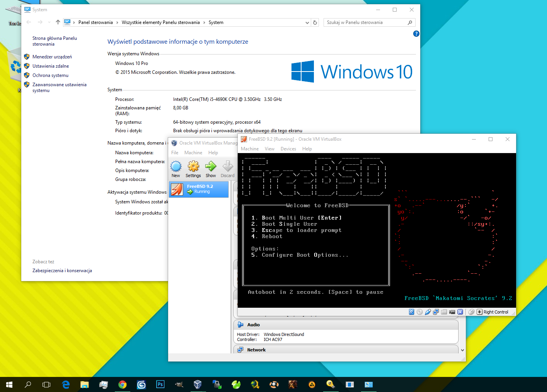Click the mouse integration indicator icon
The width and height of the screenshot is (547, 392).
pos(471,312)
